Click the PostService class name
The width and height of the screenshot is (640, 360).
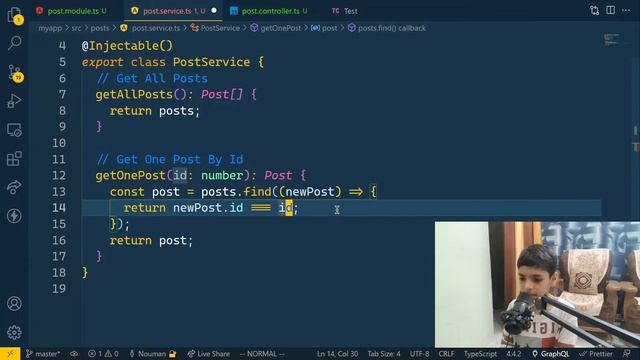click(x=211, y=62)
